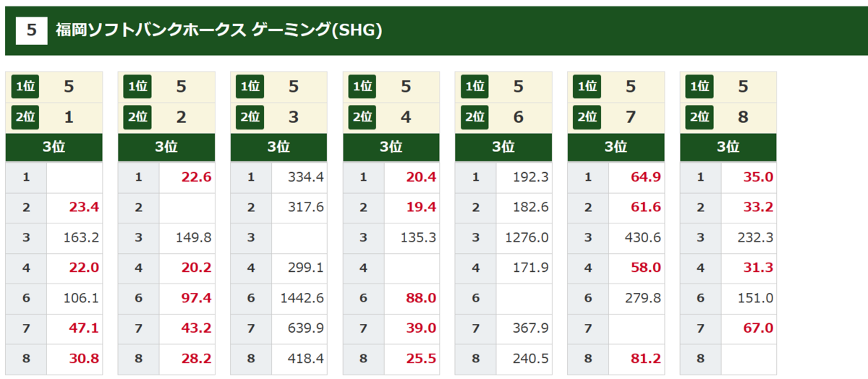Choose odds 35.0 in 5-8 table
The width and height of the screenshot is (868, 379).
click(749, 177)
